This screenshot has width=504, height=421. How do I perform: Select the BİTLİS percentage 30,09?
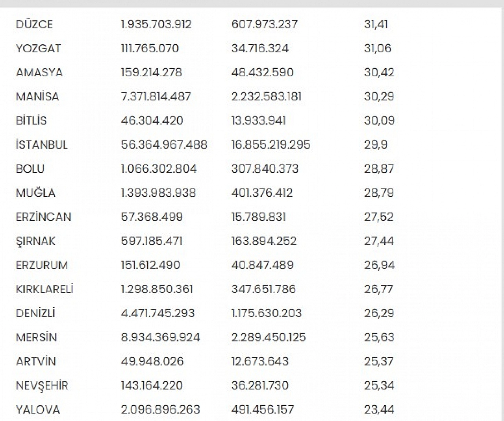pos(379,120)
